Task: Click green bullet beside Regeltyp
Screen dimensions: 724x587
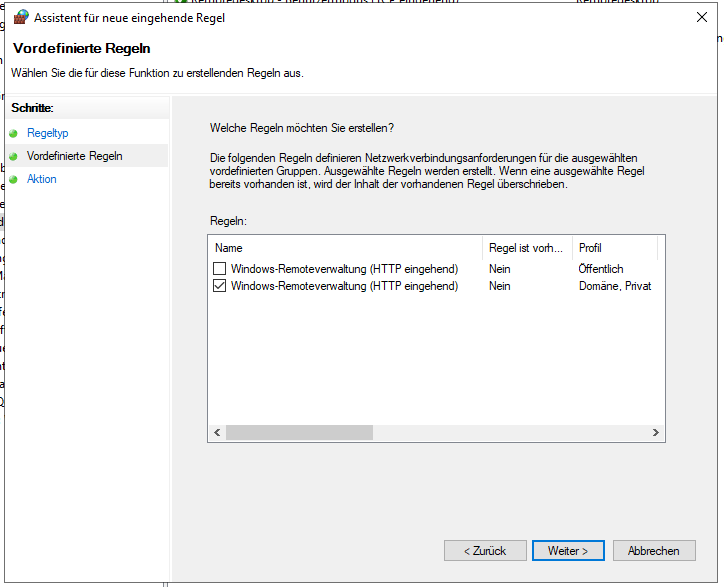Action: click(13, 133)
